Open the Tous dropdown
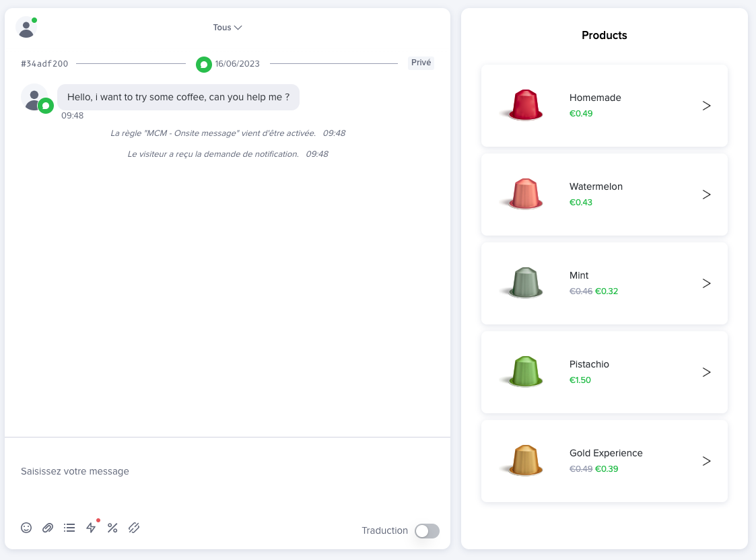 [x=227, y=28]
